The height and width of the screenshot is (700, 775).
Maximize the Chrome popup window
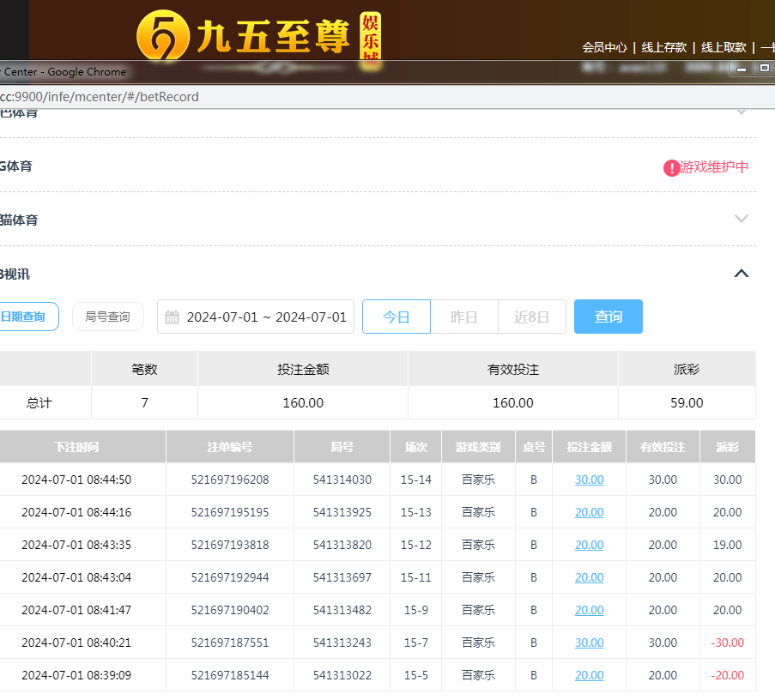pyautogui.click(x=763, y=69)
